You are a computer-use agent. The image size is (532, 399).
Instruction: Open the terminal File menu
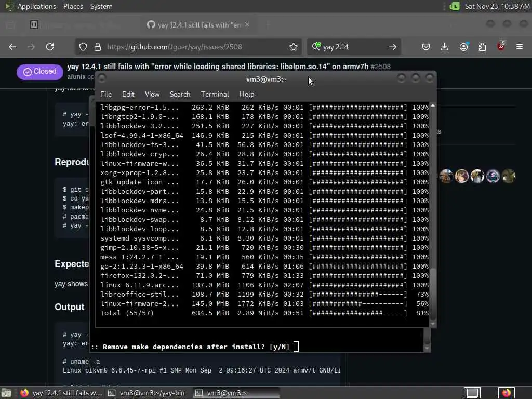(x=106, y=95)
